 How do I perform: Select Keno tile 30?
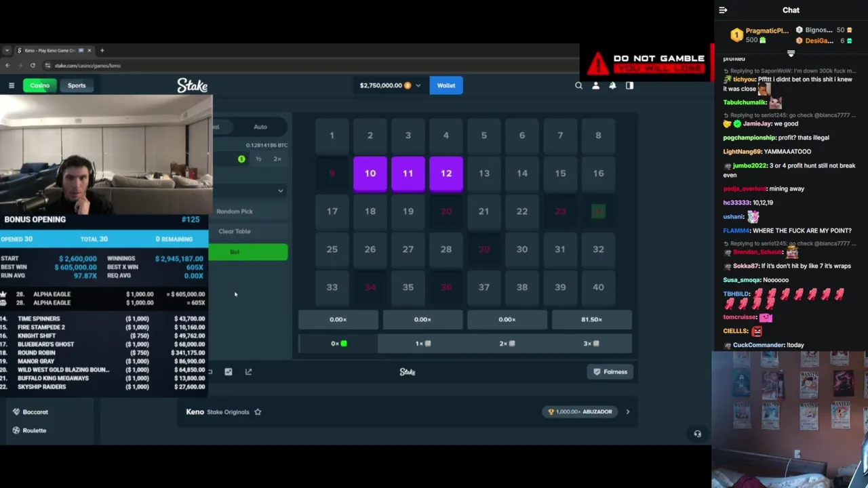coord(522,249)
